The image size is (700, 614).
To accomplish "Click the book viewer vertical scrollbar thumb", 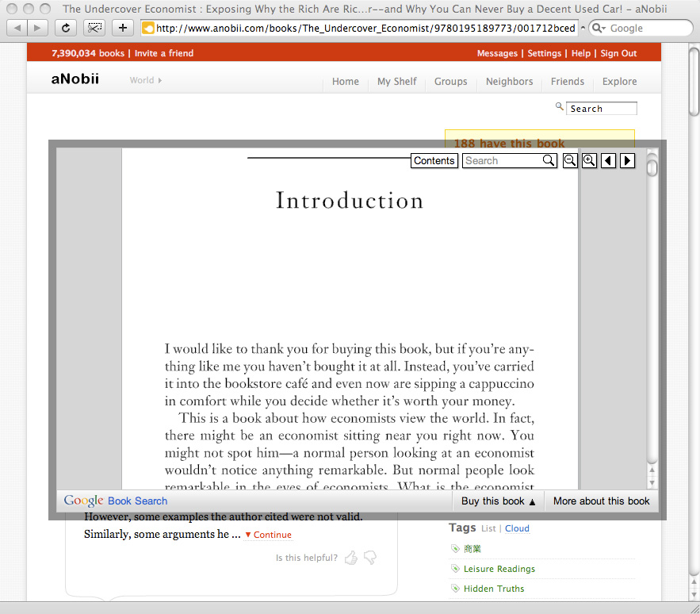I will pos(652,167).
